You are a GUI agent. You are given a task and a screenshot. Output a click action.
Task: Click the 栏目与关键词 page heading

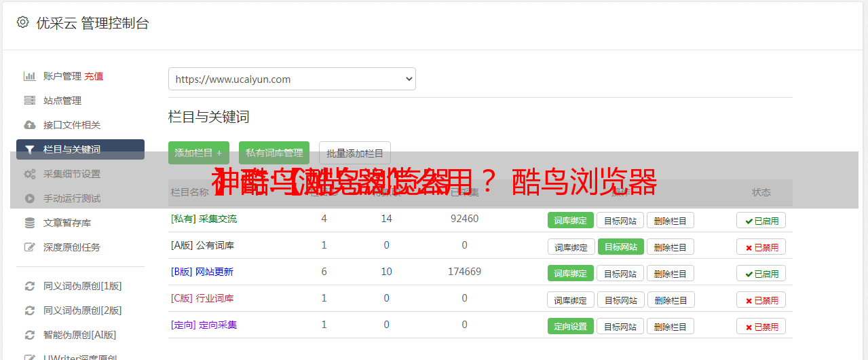tap(209, 117)
